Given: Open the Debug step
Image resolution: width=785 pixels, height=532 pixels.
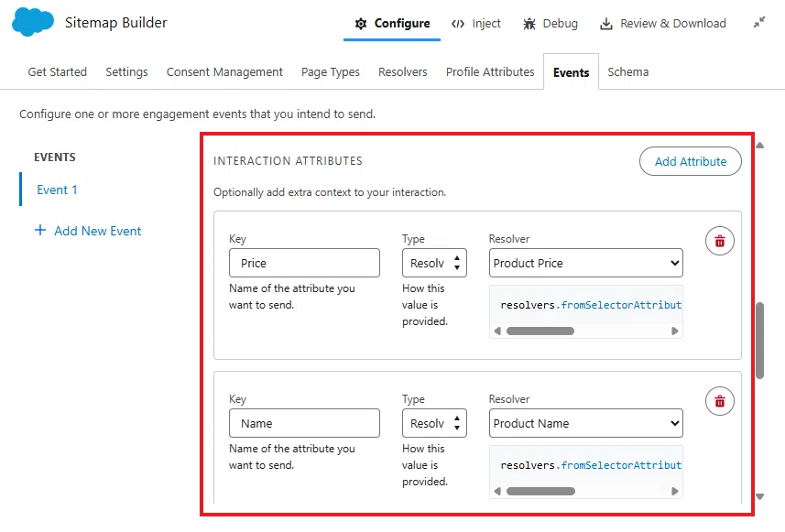Looking at the screenshot, I should [551, 24].
